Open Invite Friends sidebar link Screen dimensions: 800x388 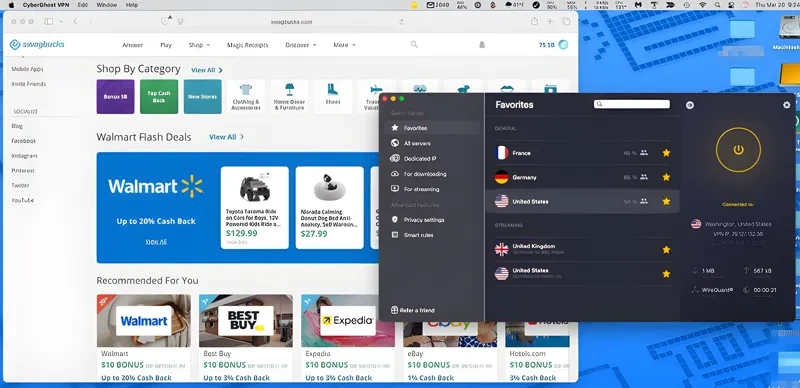pyautogui.click(x=29, y=84)
